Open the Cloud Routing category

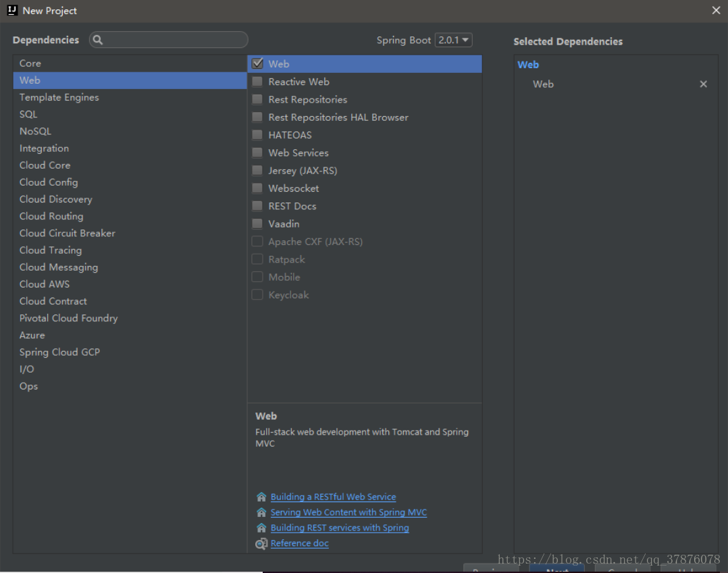pyautogui.click(x=130, y=216)
